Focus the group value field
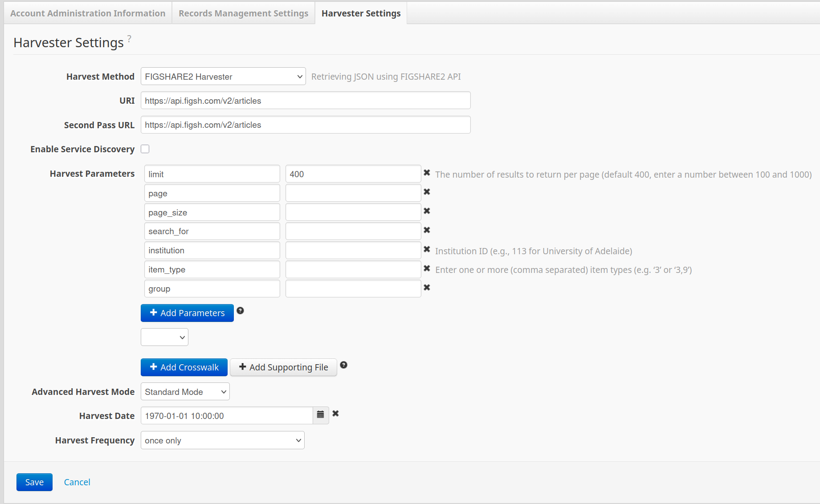The height and width of the screenshot is (504, 820). pos(353,289)
